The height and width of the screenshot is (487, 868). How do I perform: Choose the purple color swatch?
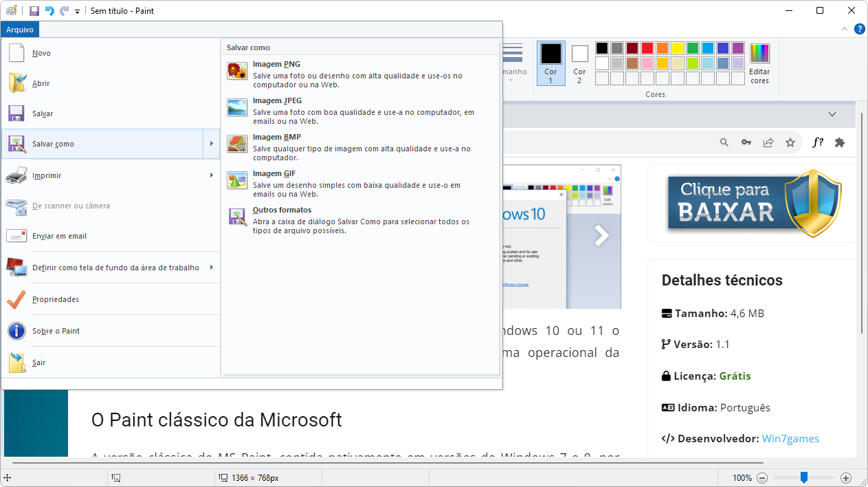coord(738,48)
